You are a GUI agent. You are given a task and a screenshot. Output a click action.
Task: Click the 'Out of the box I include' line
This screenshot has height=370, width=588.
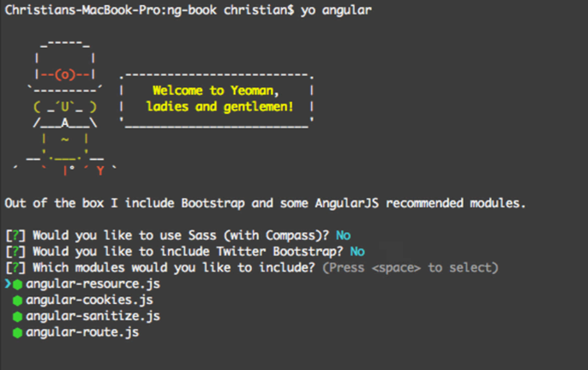[265, 203]
